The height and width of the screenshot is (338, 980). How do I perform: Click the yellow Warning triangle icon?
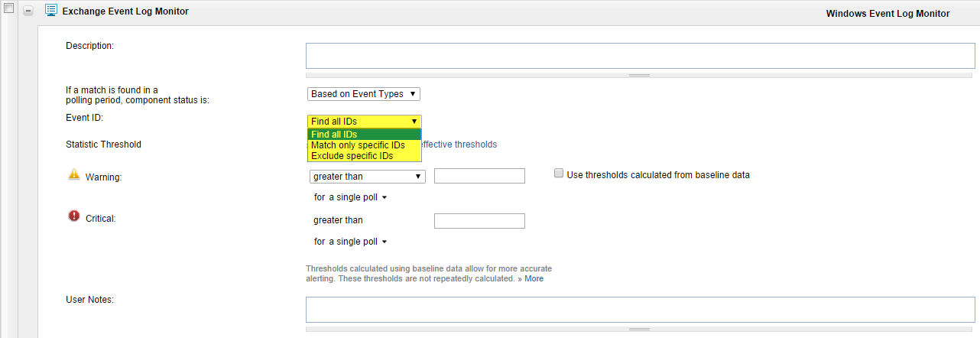coord(74,174)
